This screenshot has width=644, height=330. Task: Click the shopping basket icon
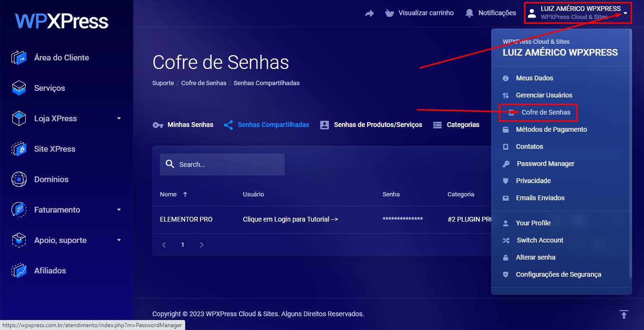pyautogui.click(x=390, y=13)
